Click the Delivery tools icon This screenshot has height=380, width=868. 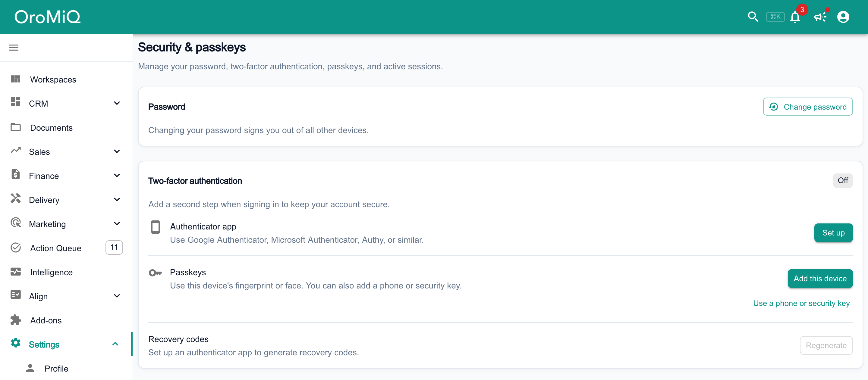[x=15, y=198]
